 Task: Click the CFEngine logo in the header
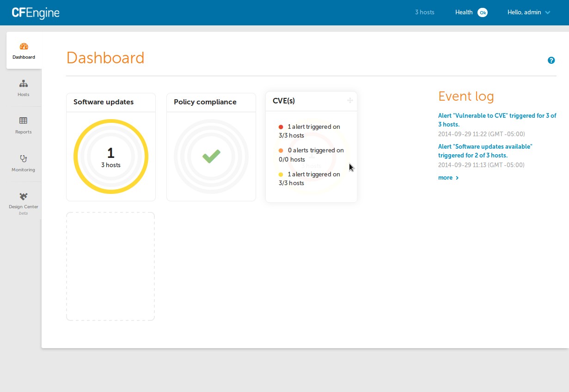[x=35, y=12]
